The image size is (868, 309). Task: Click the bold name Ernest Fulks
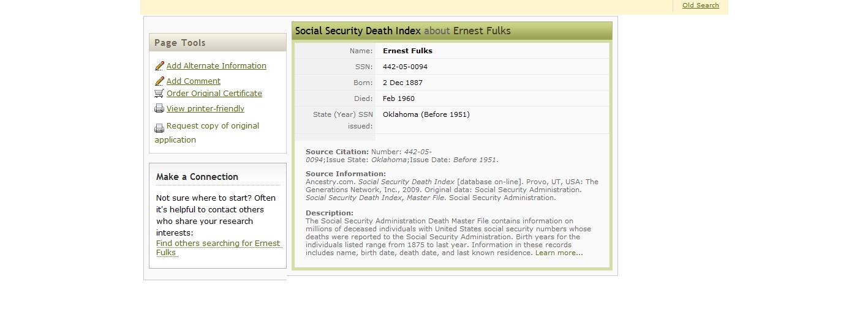pyautogui.click(x=407, y=51)
